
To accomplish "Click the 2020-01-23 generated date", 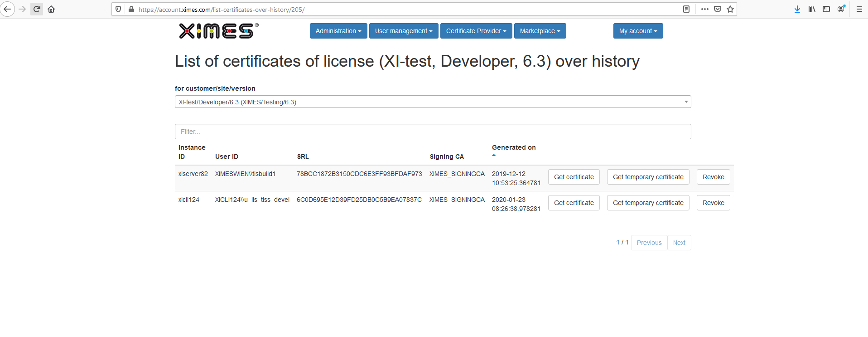I will point(516,204).
